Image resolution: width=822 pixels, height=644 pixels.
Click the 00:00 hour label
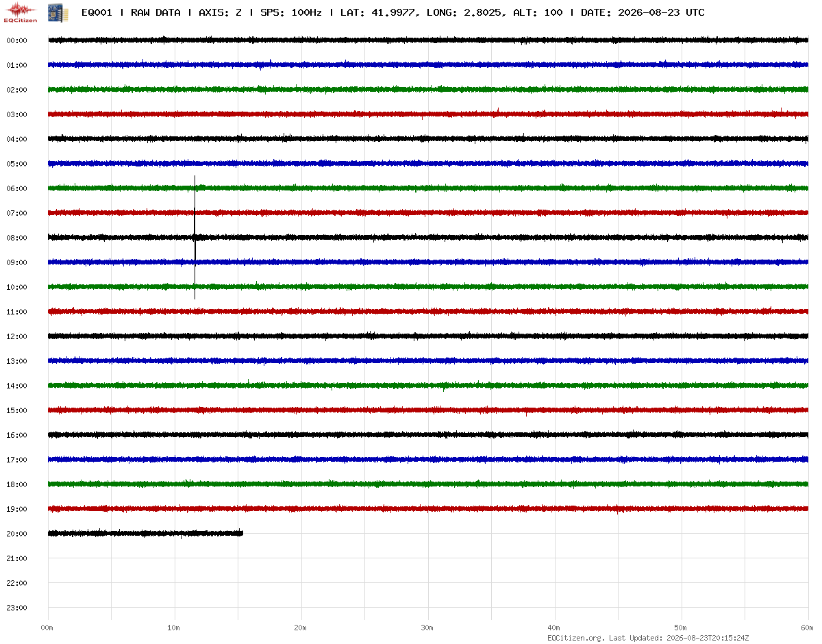[16, 40]
